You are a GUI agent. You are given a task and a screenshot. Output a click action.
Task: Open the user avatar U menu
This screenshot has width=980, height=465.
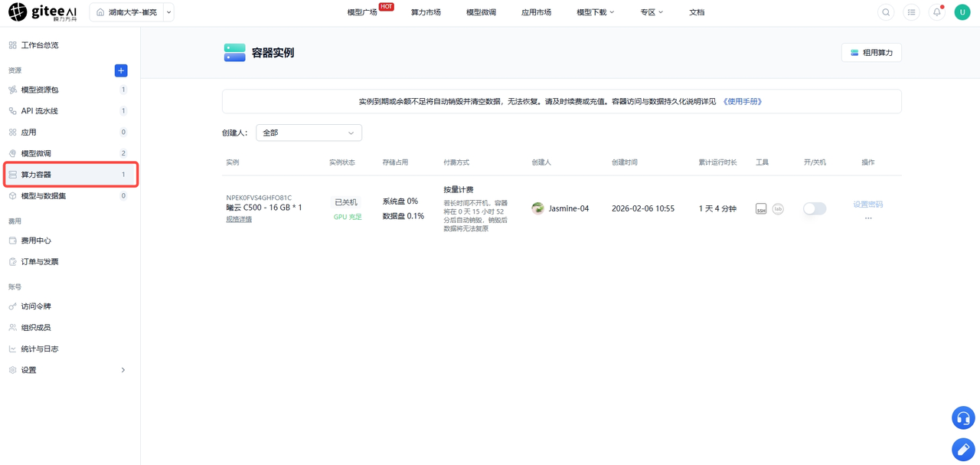pyautogui.click(x=962, y=12)
